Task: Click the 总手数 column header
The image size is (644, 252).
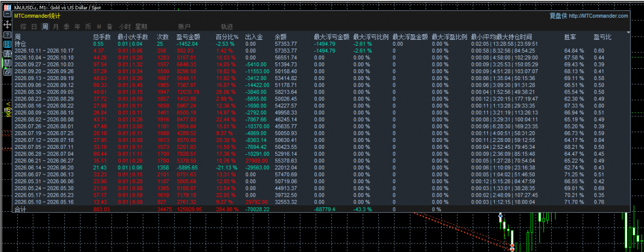Action: [x=102, y=37]
